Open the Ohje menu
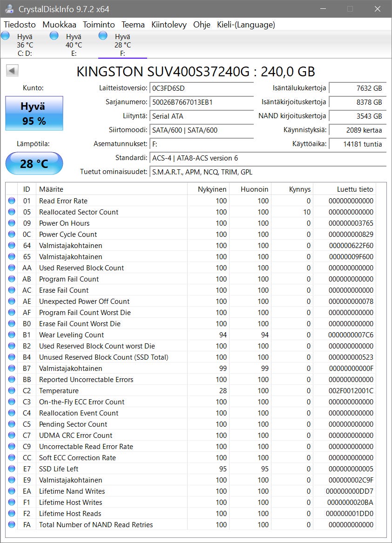 click(x=202, y=25)
